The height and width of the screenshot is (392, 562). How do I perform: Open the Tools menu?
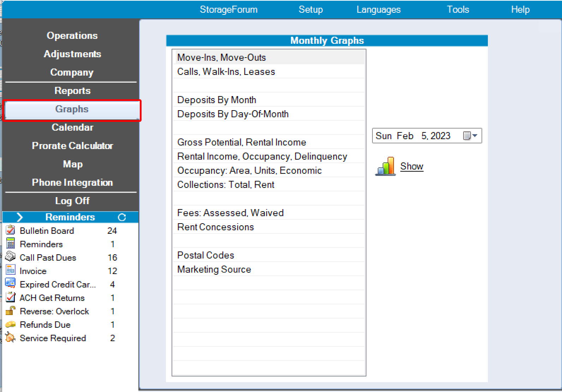458,10
